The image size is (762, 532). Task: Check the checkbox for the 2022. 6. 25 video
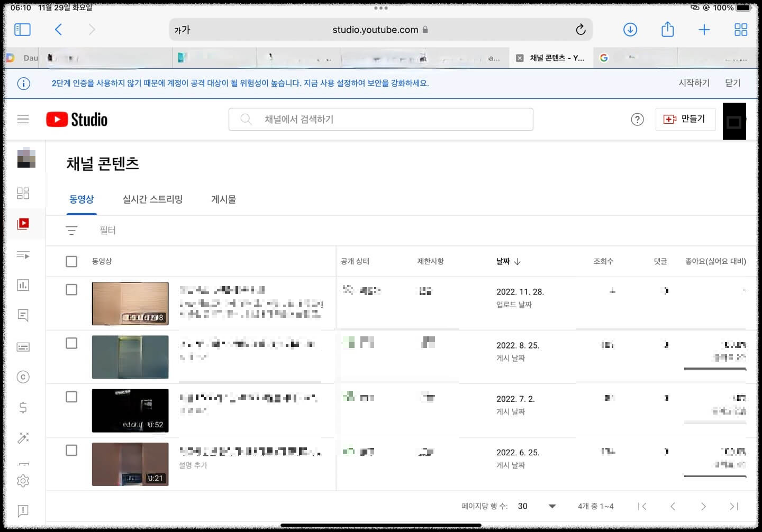[x=71, y=451]
